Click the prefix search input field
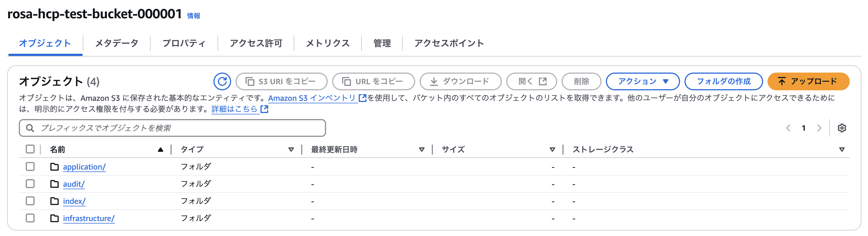This screenshot has width=868, height=236. (x=172, y=128)
